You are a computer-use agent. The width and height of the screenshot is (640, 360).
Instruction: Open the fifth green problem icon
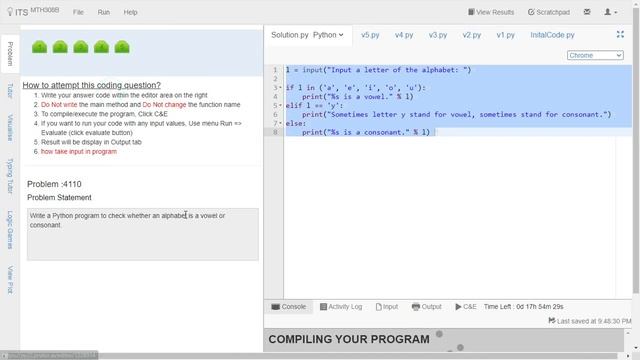coord(122,47)
